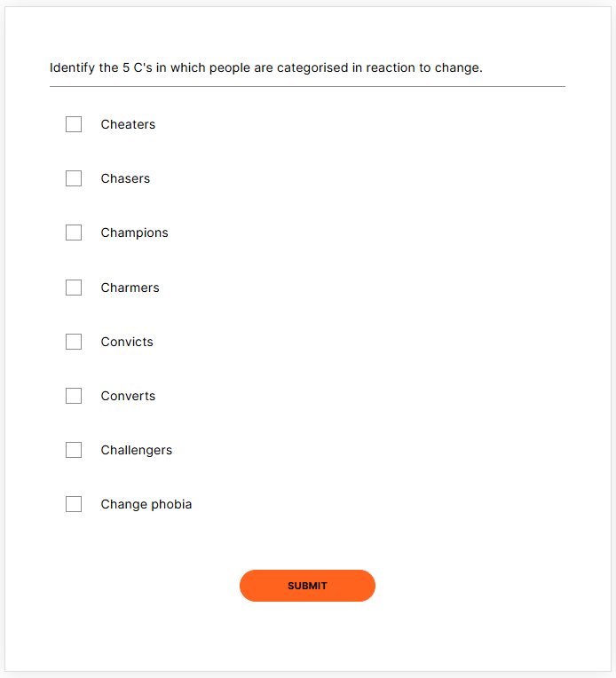This screenshot has width=616, height=678.
Task: Click the divider line under the question
Action: pyautogui.click(x=307, y=87)
